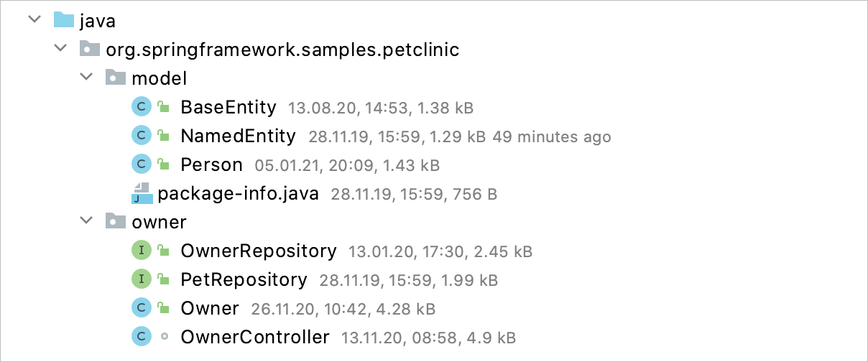Click the BaseEntity class icon

142,107
